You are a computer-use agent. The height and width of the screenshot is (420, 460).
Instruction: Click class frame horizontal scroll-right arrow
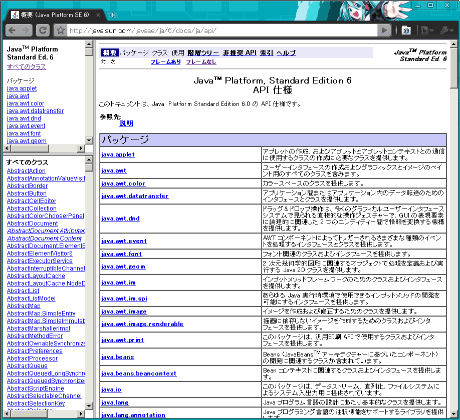tap(81, 414)
